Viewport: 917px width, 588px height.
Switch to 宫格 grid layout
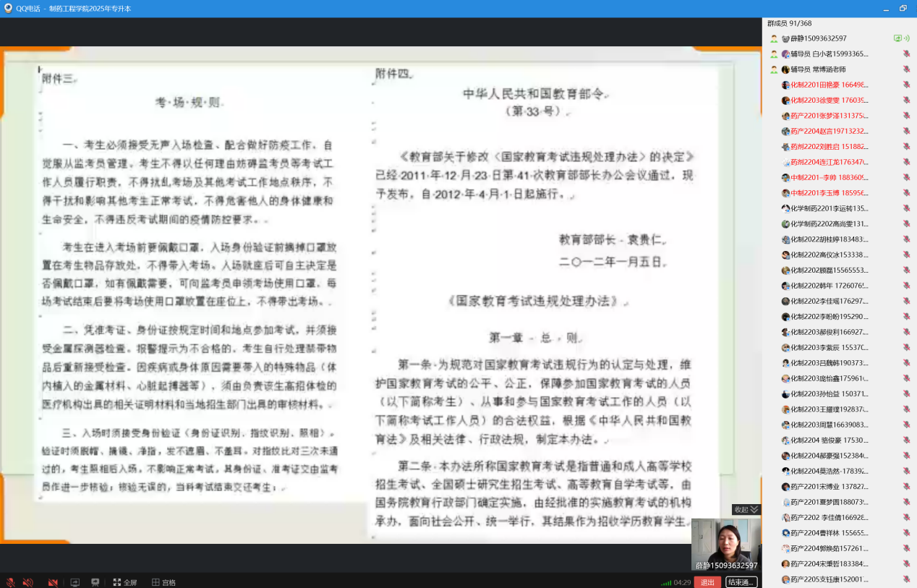click(163, 582)
